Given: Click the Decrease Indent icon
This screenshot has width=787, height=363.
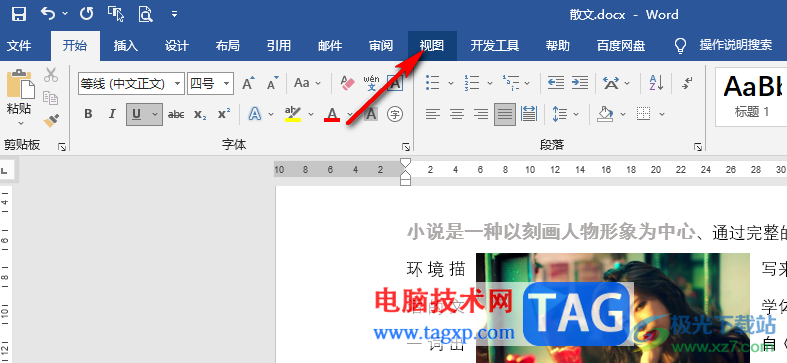Looking at the screenshot, I should [556, 83].
